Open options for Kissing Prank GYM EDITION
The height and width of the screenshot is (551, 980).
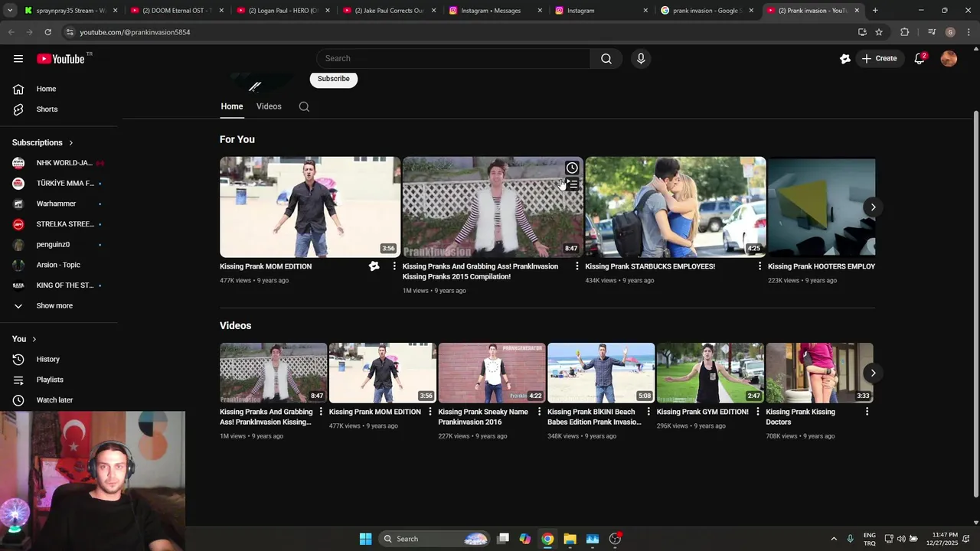(x=758, y=412)
